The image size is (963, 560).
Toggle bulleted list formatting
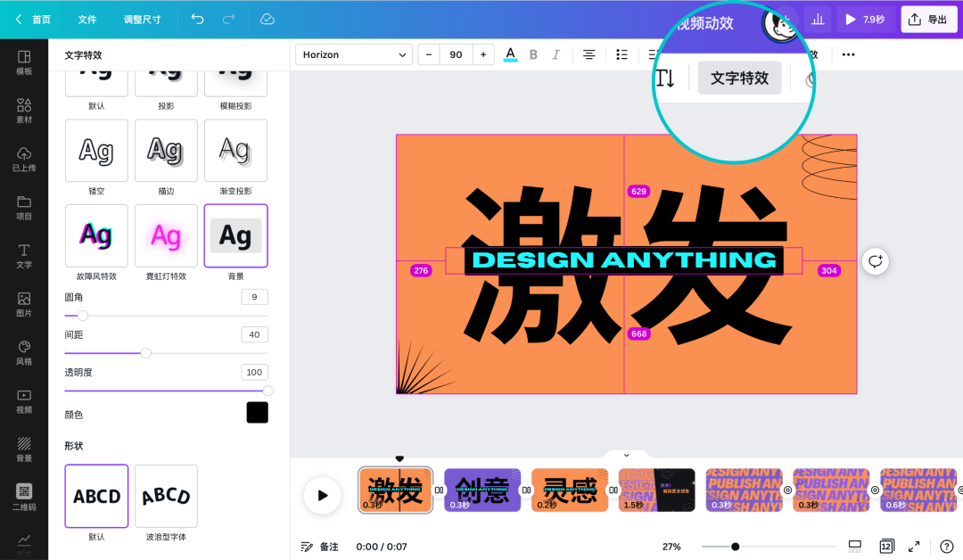pyautogui.click(x=621, y=54)
